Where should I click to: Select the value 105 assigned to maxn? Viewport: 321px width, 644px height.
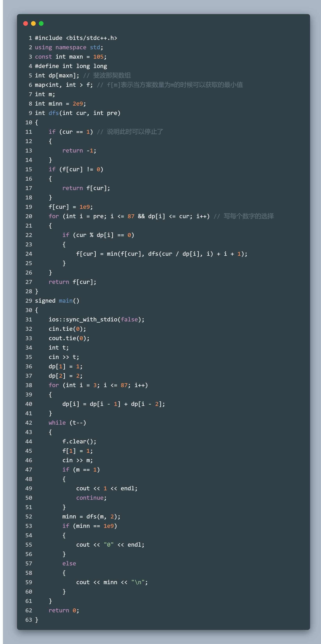coord(98,57)
